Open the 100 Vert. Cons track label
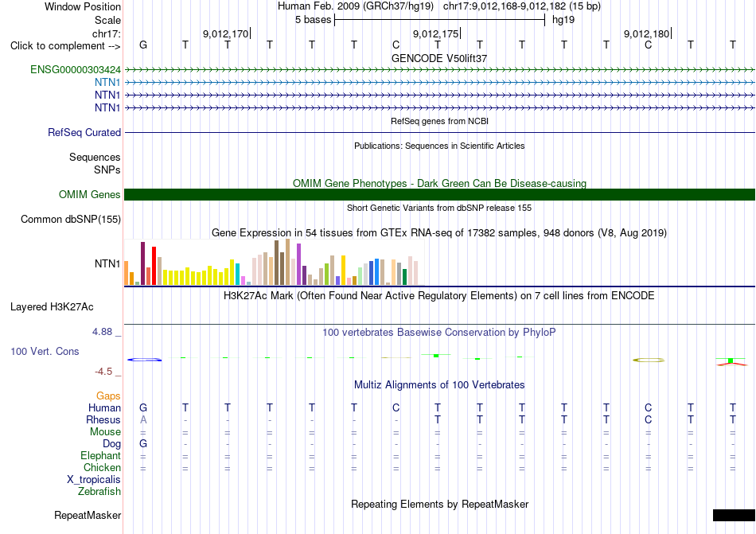The width and height of the screenshot is (756, 534). point(45,351)
